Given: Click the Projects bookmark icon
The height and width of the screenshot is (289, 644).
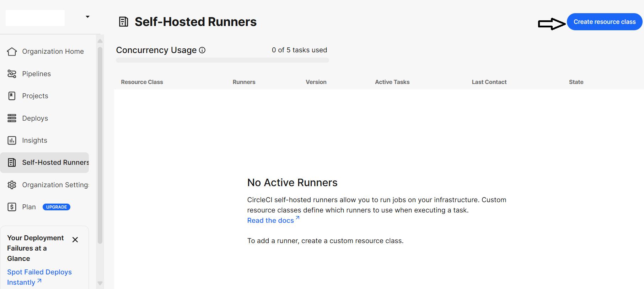Looking at the screenshot, I should [x=12, y=96].
